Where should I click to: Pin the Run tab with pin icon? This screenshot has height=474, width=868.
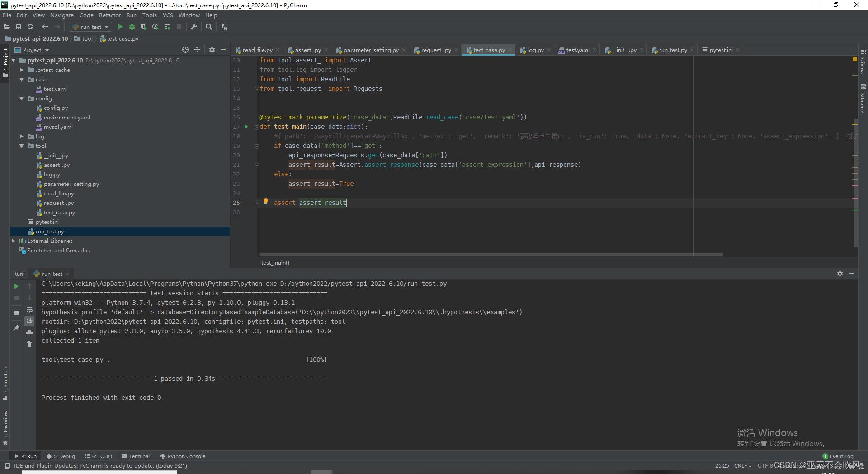16,327
